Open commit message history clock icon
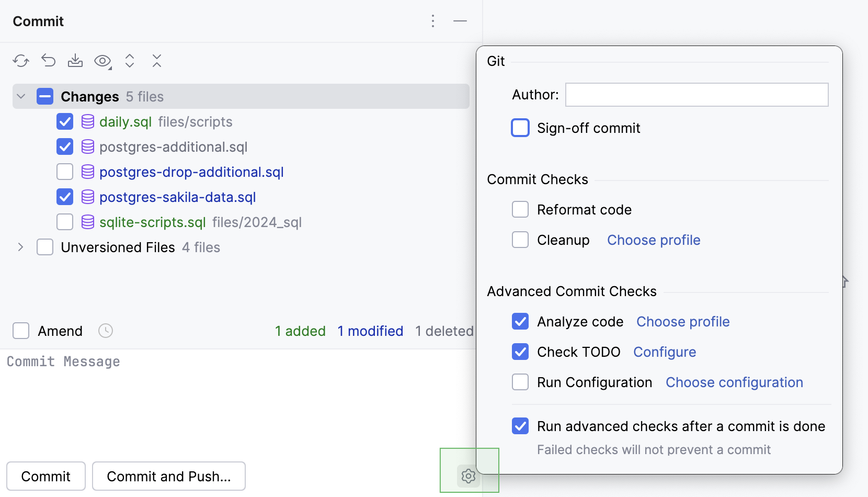 pos(105,331)
